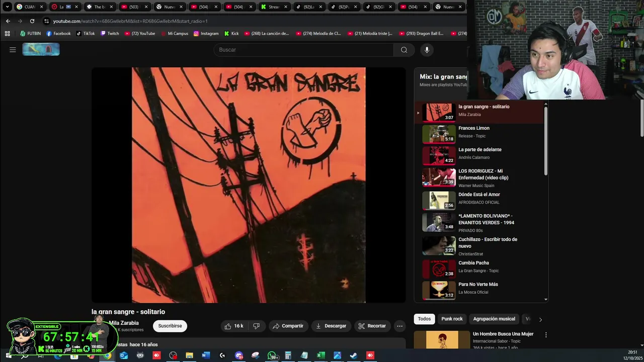
Task: Open the Facebook bookmark
Action: click(x=58, y=34)
